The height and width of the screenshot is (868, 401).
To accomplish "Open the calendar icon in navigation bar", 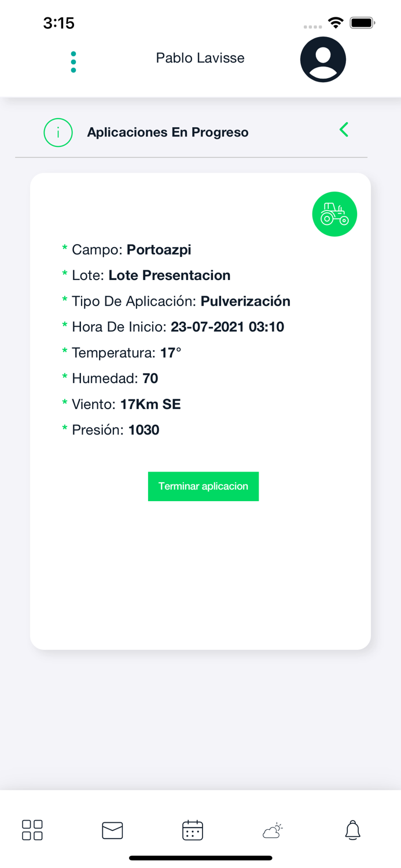I will pos(192,830).
